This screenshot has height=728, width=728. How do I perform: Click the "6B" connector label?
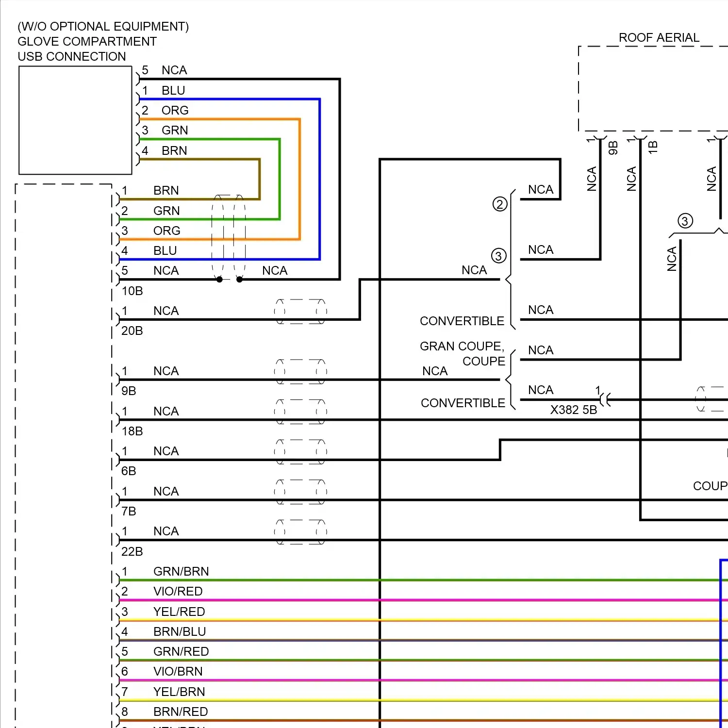click(129, 471)
